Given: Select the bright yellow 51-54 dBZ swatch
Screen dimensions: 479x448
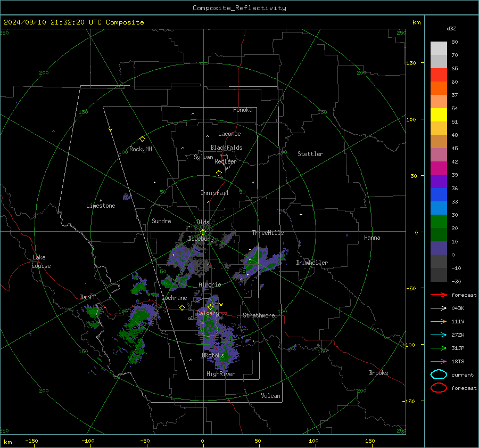Looking at the screenshot, I should coord(439,115).
